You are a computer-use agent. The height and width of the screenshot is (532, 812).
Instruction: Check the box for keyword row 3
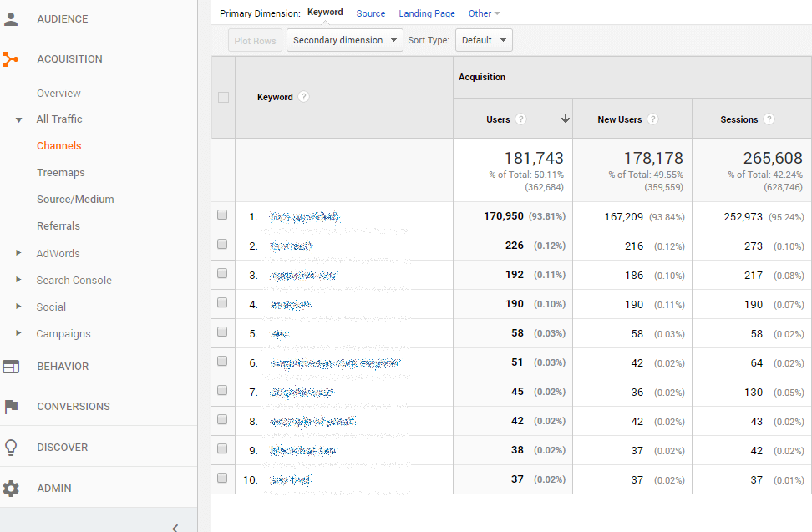click(222, 273)
